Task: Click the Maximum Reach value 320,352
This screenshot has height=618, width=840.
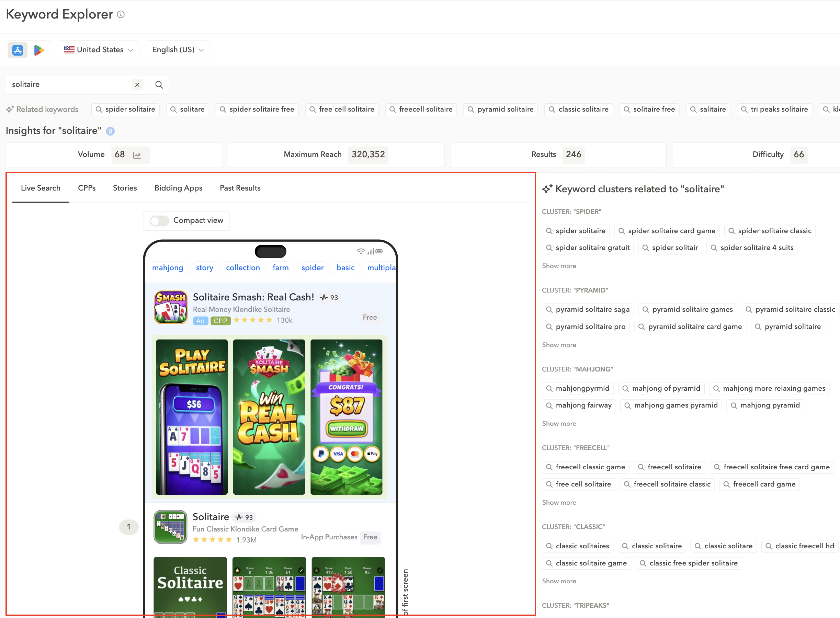Action: pyautogui.click(x=368, y=154)
